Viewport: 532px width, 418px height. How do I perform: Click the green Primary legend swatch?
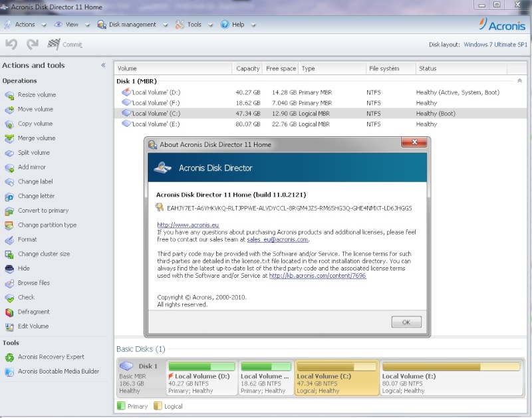click(x=121, y=406)
